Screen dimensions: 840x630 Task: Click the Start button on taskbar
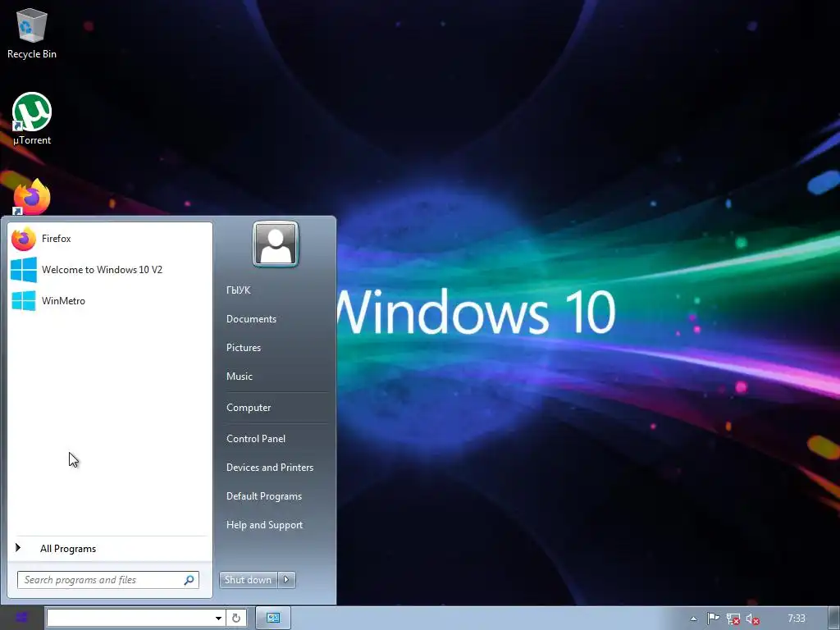click(x=21, y=618)
